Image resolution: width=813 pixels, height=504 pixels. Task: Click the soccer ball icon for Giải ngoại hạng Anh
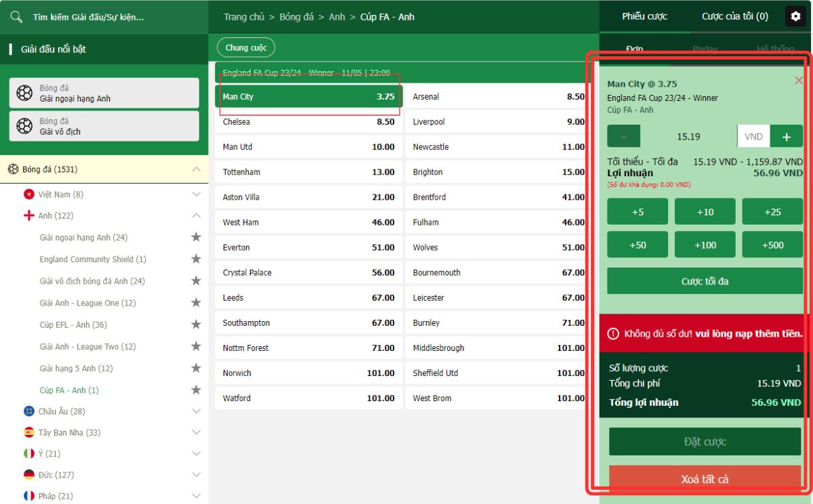24,93
